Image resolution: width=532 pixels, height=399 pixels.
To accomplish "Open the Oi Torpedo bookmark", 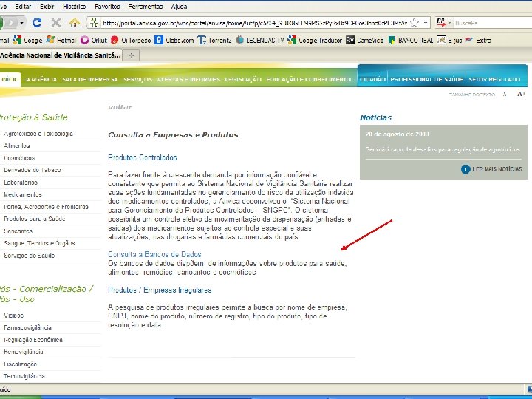I will coord(131,41).
